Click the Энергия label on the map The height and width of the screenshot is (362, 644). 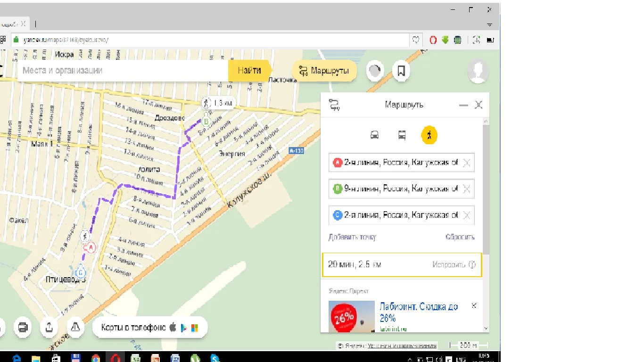[x=232, y=154]
